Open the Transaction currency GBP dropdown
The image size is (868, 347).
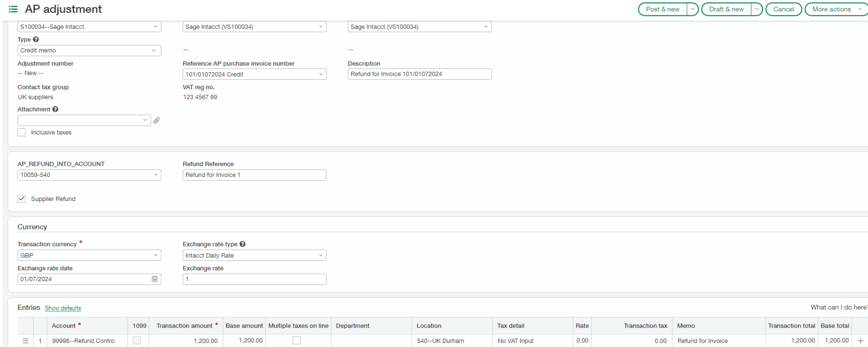[89, 255]
